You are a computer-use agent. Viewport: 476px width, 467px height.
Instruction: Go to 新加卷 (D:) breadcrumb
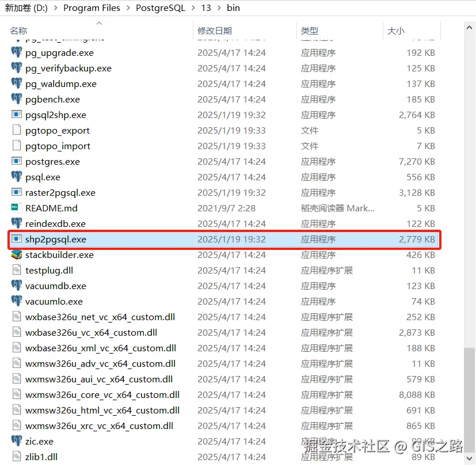(26, 8)
